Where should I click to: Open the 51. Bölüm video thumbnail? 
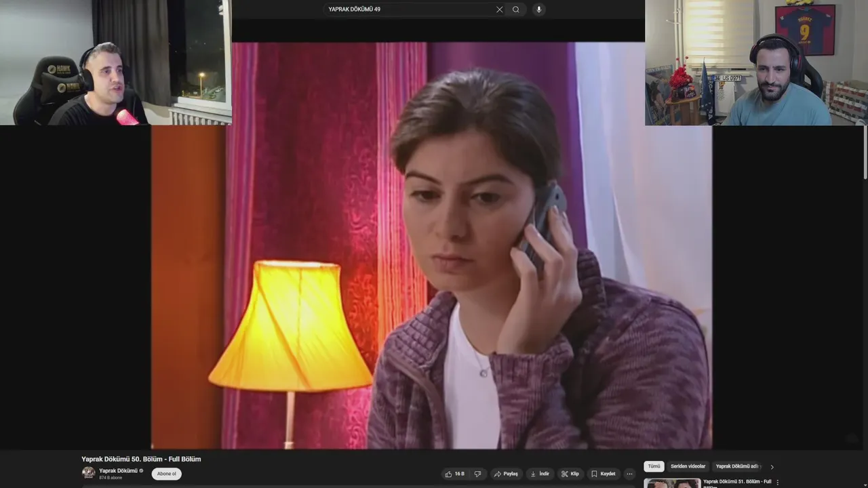click(x=672, y=483)
